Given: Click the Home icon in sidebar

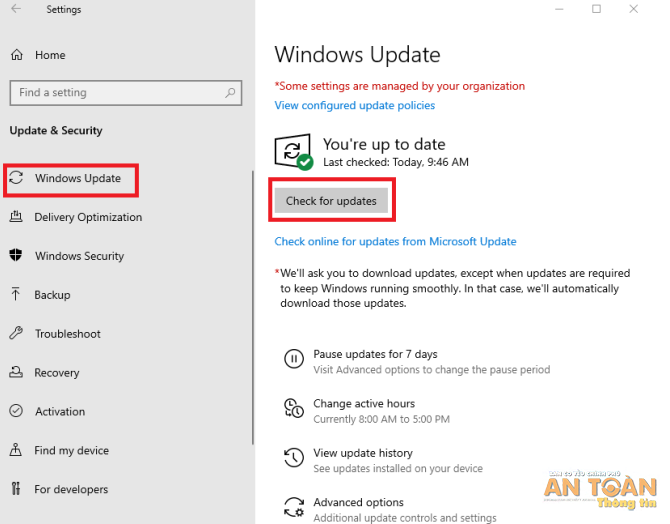Looking at the screenshot, I should [x=16, y=55].
